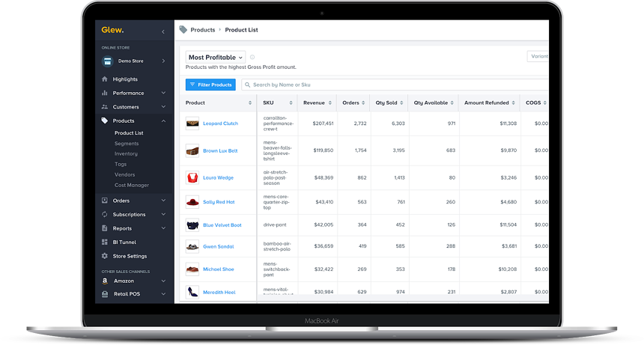Screen dimensions: 644x345
Task: Click the Customers people icon
Action: (105, 107)
